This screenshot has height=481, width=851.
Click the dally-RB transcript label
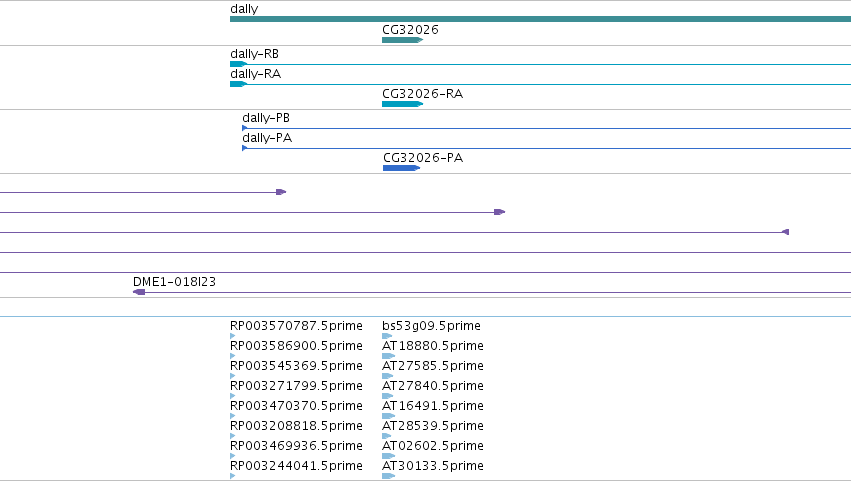pos(255,54)
